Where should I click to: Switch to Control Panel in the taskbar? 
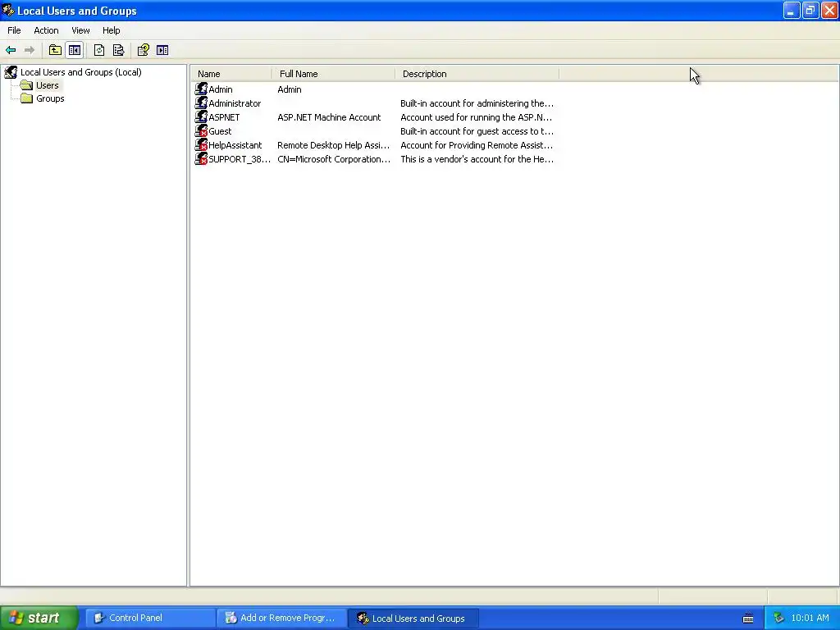tap(151, 619)
